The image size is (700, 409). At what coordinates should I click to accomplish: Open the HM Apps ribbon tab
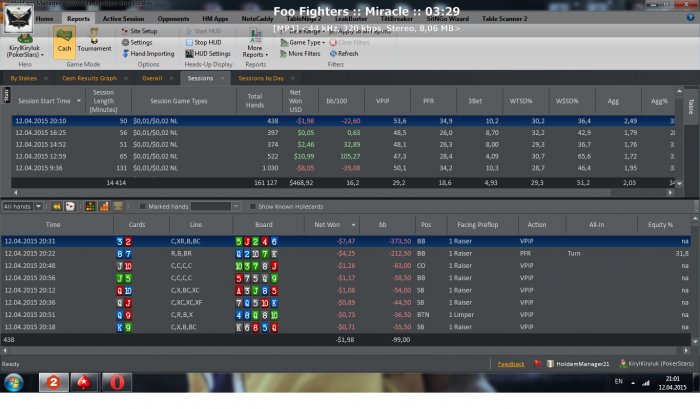(215, 19)
